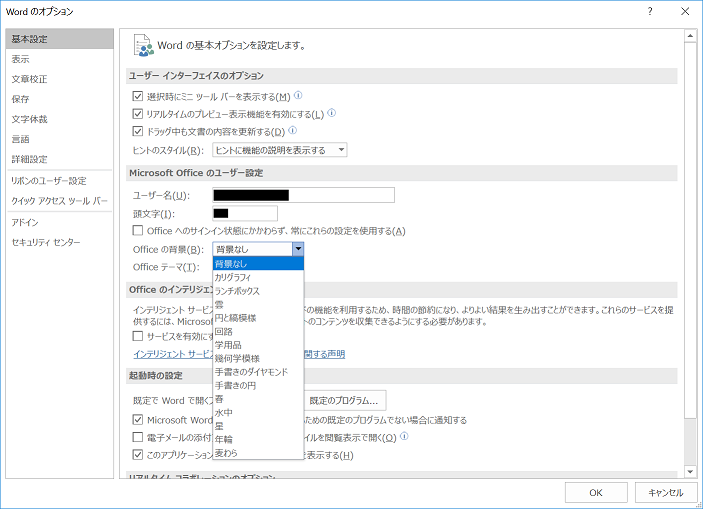
Task: Choose 雲 in the background list
Action: (x=258, y=305)
